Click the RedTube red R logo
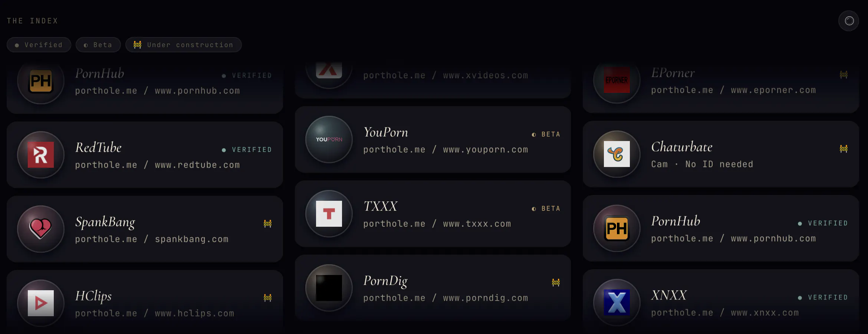868x334 pixels. point(41,155)
